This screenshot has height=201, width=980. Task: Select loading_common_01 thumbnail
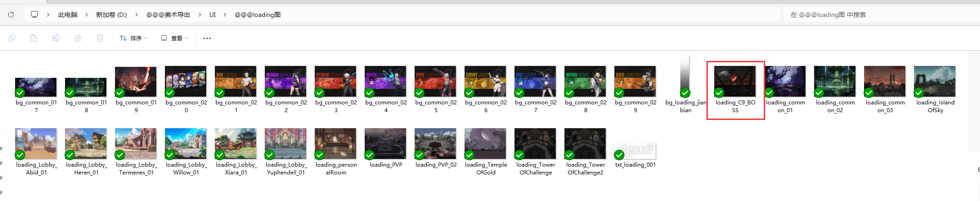(x=785, y=81)
